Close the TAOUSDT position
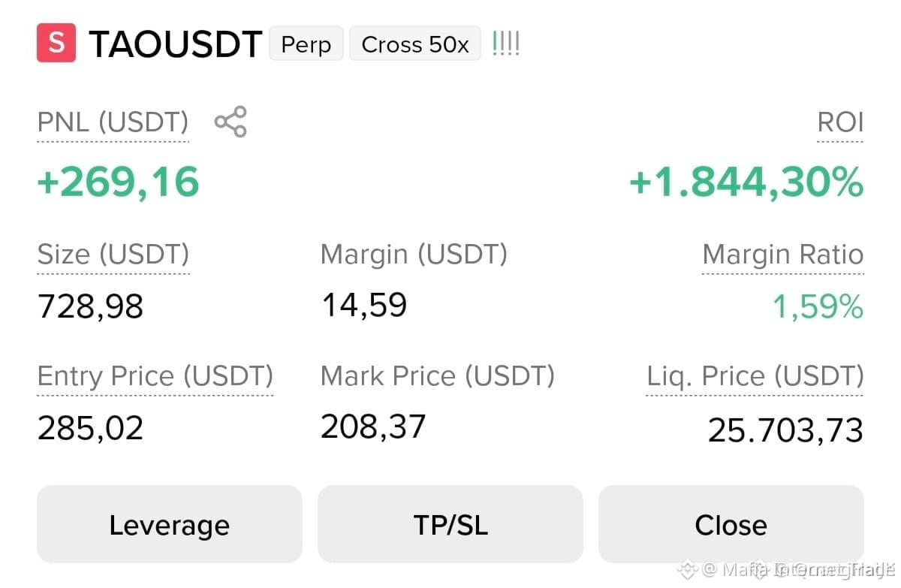 (x=731, y=524)
